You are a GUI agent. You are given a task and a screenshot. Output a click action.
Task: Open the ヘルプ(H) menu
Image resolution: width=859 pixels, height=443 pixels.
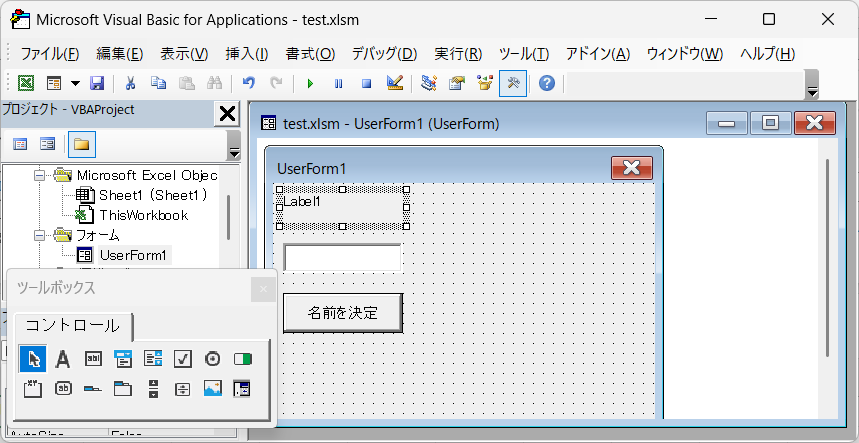768,54
